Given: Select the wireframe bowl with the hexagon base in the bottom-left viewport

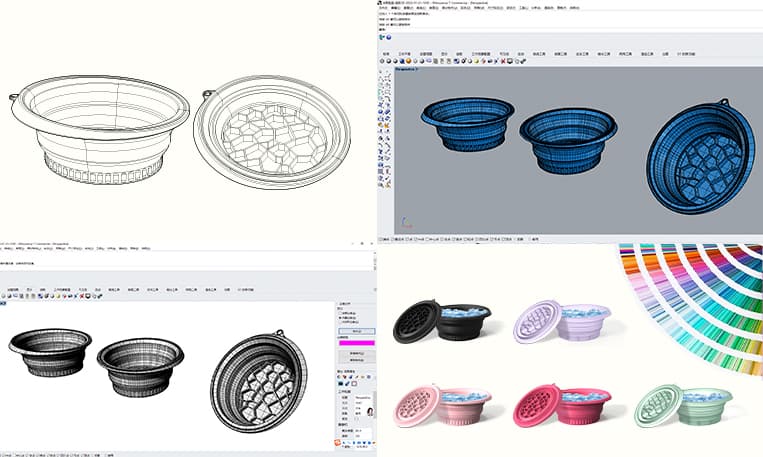Looking at the screenshot, I should pos(259,381).
